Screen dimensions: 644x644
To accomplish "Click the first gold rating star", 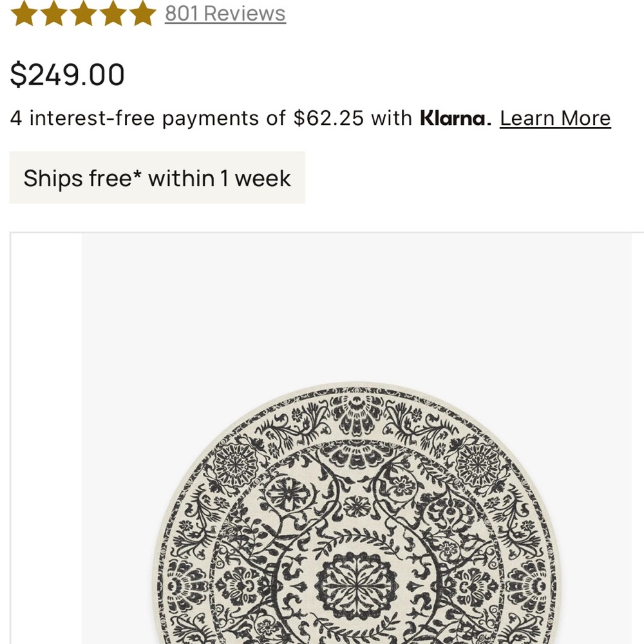I will point(23,12).
